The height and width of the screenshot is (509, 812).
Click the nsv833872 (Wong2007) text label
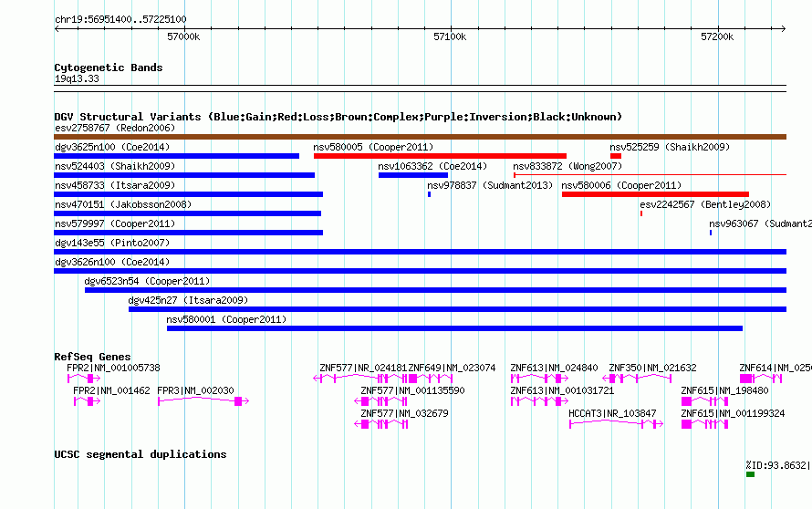[x=567, y=166]
